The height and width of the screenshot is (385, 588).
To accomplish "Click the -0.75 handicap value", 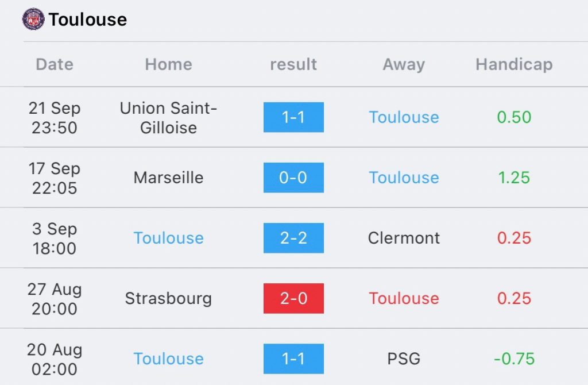I will (x=514, y=359).
